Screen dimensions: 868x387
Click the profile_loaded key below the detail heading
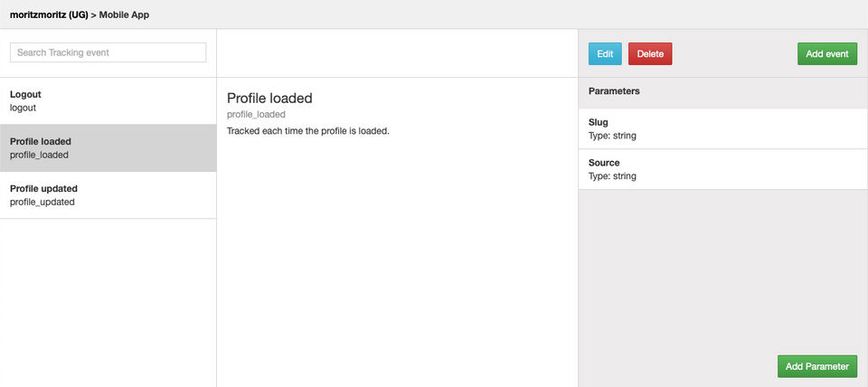click(256, 115)
